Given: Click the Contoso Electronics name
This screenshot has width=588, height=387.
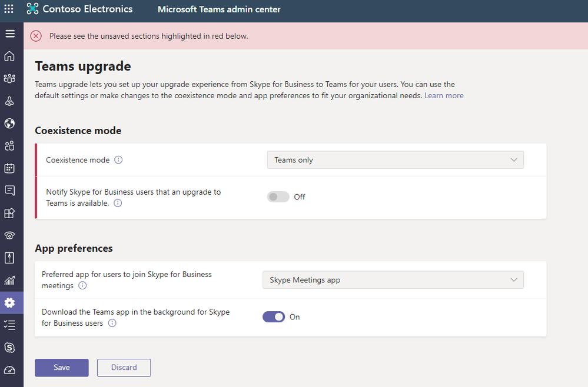Looking at the screenshot, I should click(x=88, y=9).
